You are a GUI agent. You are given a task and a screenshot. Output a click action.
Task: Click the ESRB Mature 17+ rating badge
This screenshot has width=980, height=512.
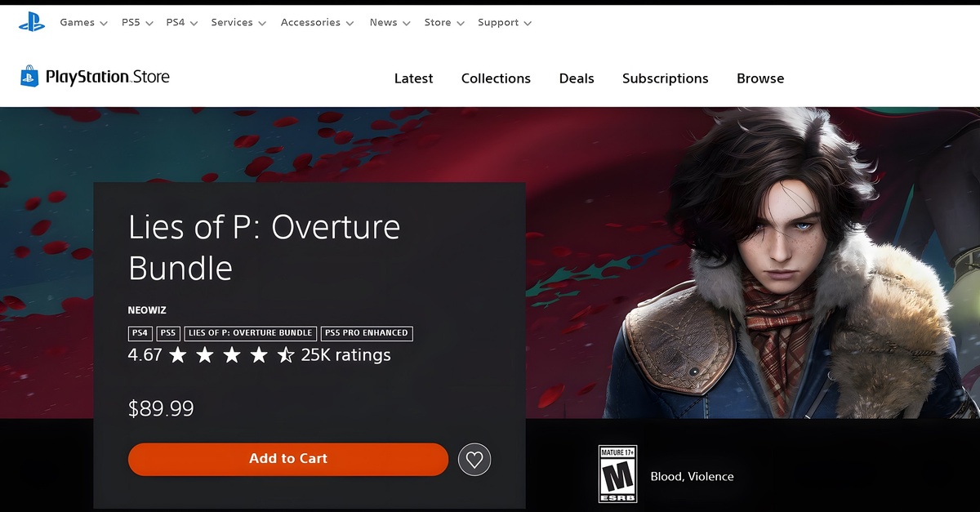tap(617, 474)
